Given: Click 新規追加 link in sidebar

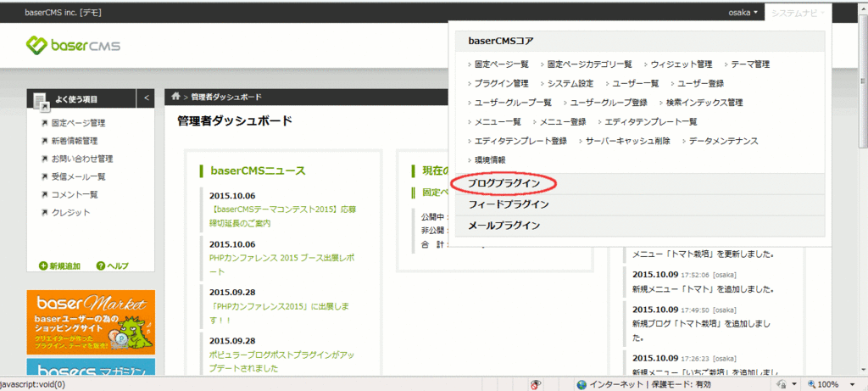Looking at the screenshot, I should pyautogui.click(x=64, y=266).
